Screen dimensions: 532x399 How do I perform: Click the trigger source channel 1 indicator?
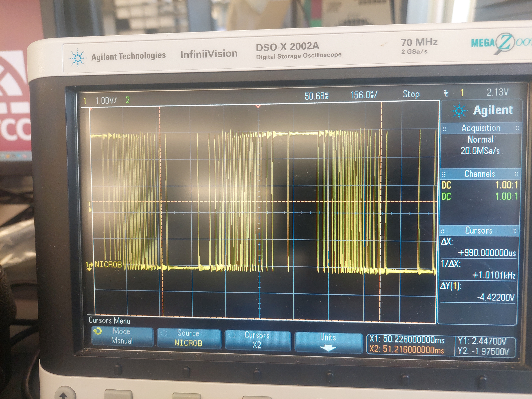point(462,93)
